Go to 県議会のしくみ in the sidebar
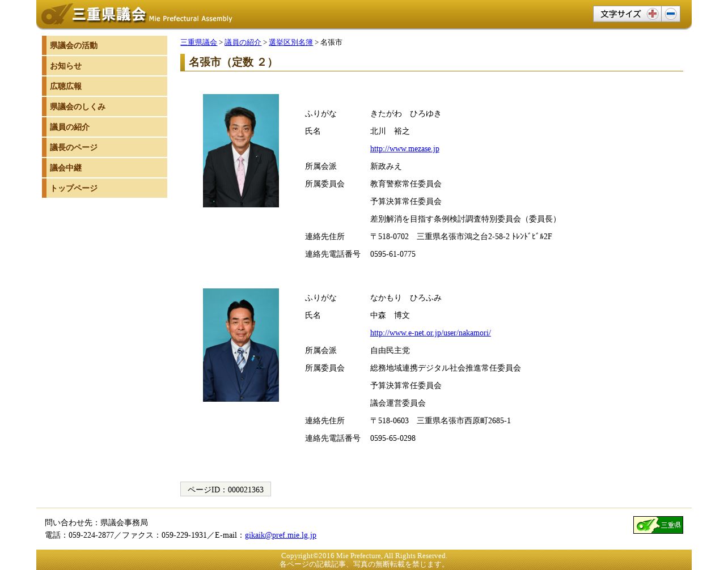This screenshot has height=570, width=728. click(105, 107)
